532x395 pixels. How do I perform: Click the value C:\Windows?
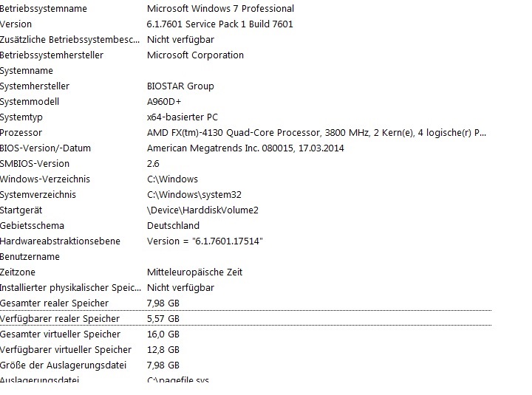point(172,179)
